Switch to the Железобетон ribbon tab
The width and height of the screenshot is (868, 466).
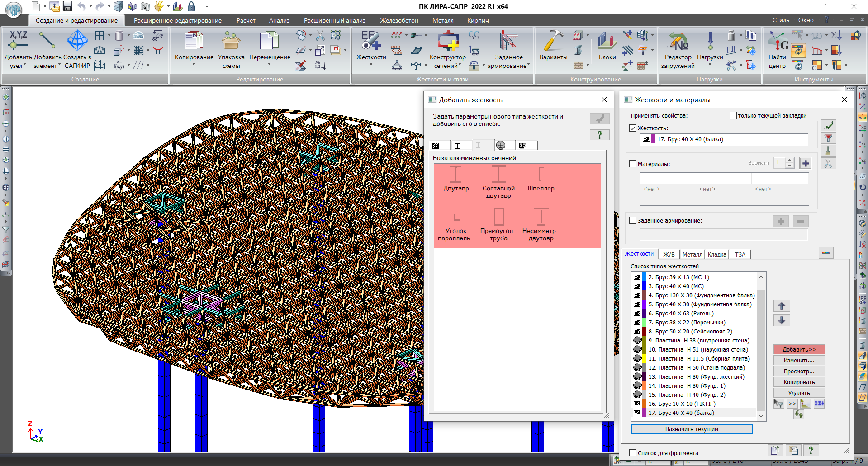[x=399, y=20]
